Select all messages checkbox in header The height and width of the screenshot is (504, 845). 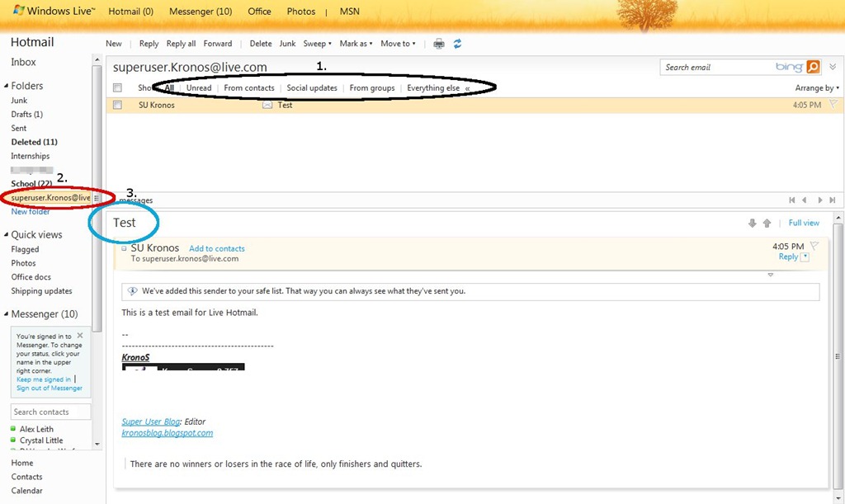coord(117,87)
